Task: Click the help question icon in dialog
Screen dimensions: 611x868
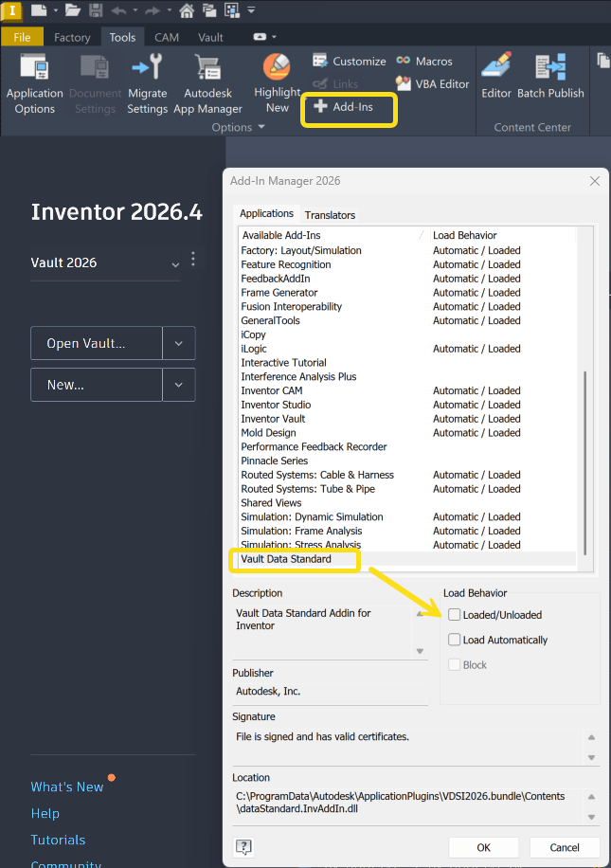Action: pyautogui.click(x=243, y=846)
